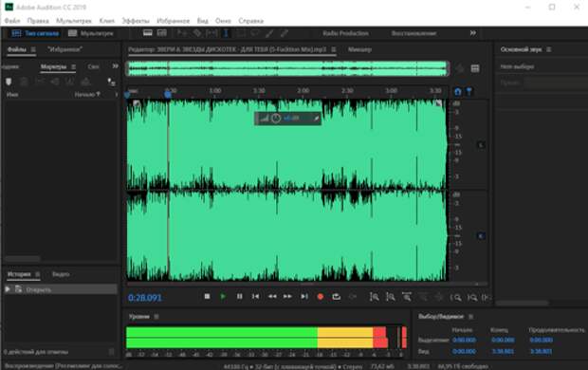Move playhead to next marker
588x370 pixels.
(x=304, y=296)
